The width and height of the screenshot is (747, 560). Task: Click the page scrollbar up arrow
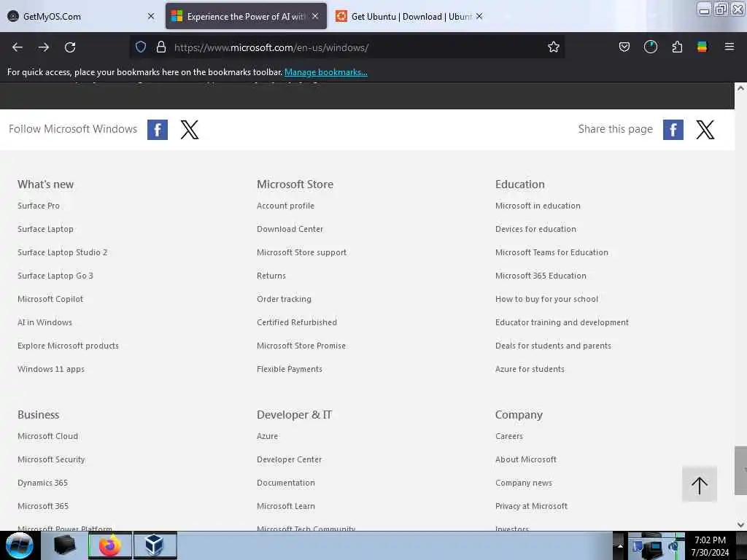pos(740,88)
